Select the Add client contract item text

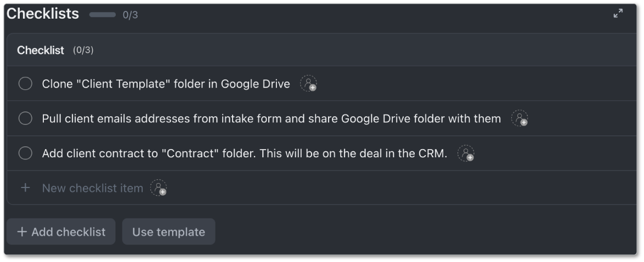tap(244, 154)
